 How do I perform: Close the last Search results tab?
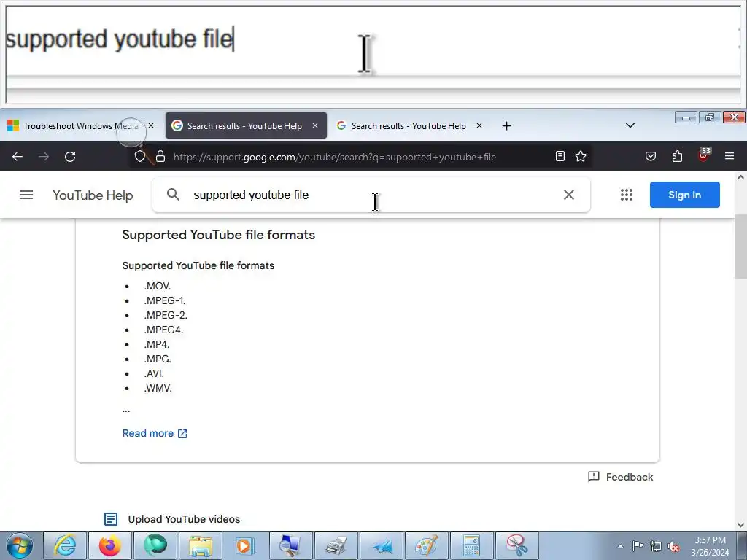(479, 125)
